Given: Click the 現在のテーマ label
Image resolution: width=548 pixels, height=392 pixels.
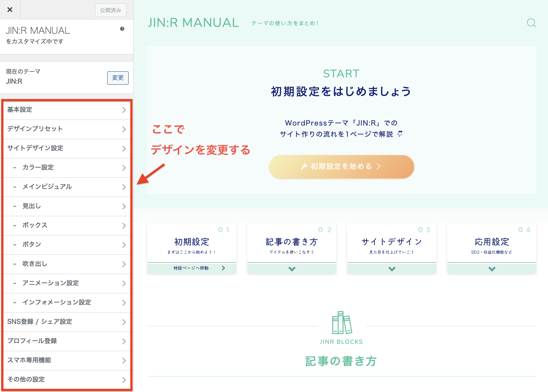Looking at the screenshot, I should point(23,71).
